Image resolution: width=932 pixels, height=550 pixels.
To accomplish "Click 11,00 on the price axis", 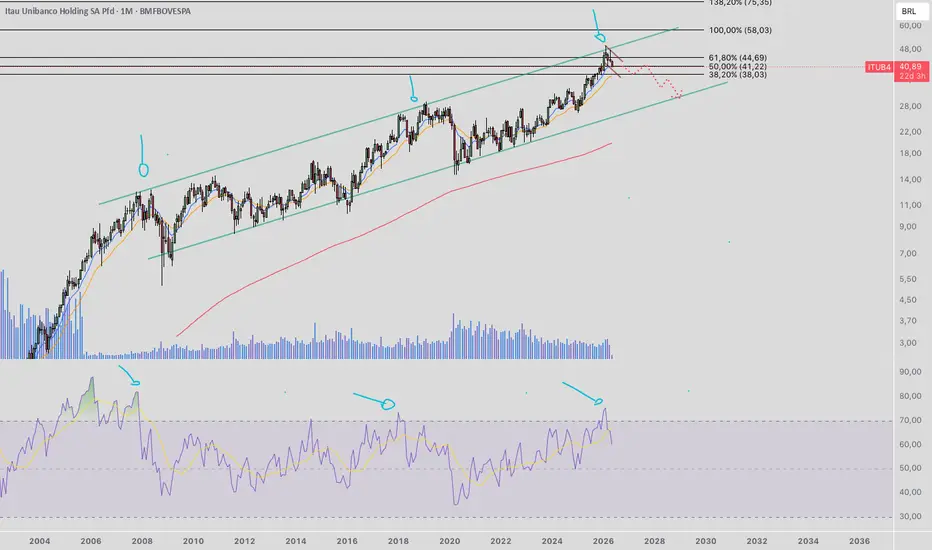I will point(910,205).
